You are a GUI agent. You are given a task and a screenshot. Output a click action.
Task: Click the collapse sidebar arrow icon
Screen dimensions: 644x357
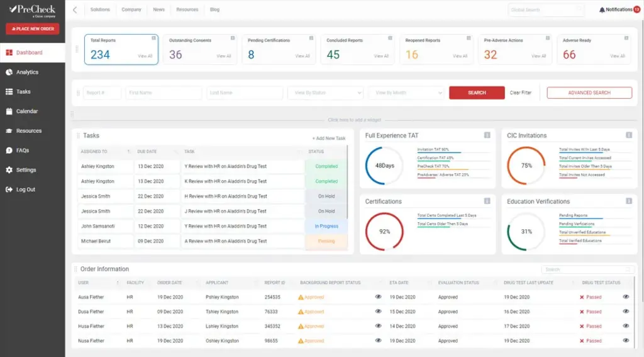click(x=75, y=10)
